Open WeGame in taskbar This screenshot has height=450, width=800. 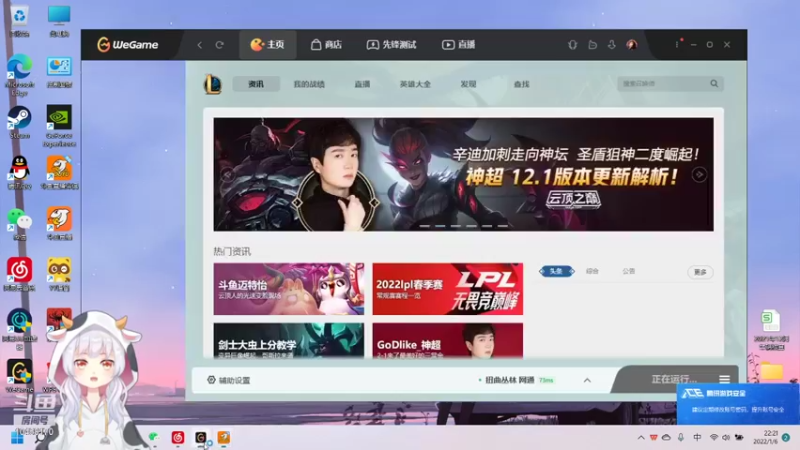201,437
